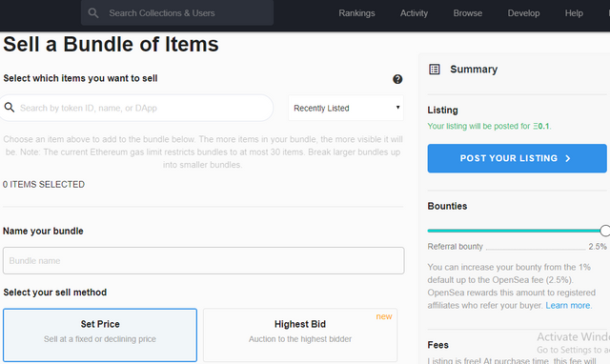Click the help question mark icon
Viewport: 610px width, 364px height.
click(x=397, y=79)
